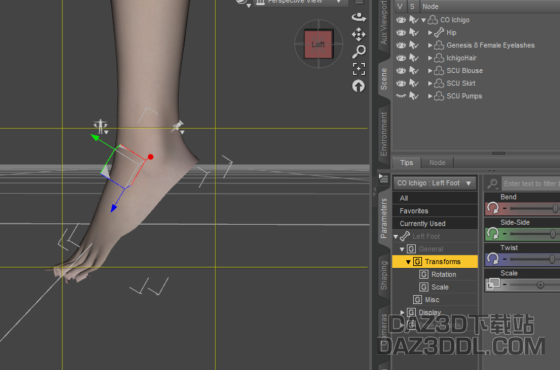Open the Environment side tab
The width and height of the screenshot is (560, 370).
384,134
